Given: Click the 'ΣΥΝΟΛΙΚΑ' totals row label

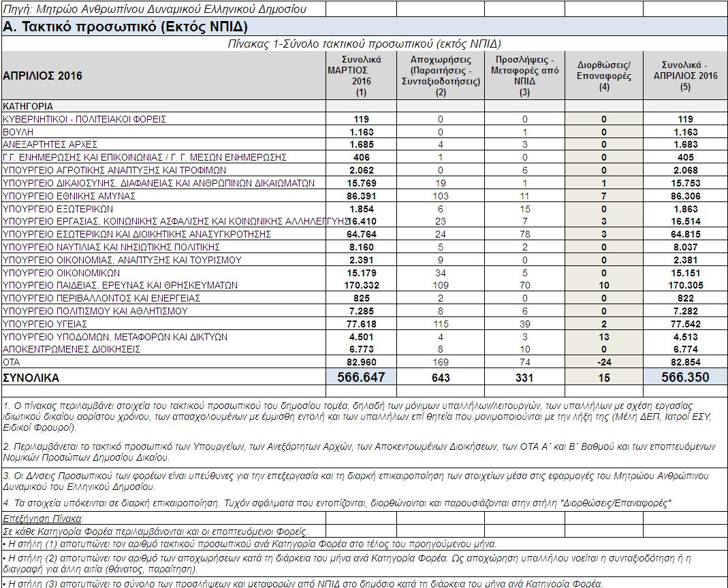Looking at the screenshot, I should (x=31, y=378).
